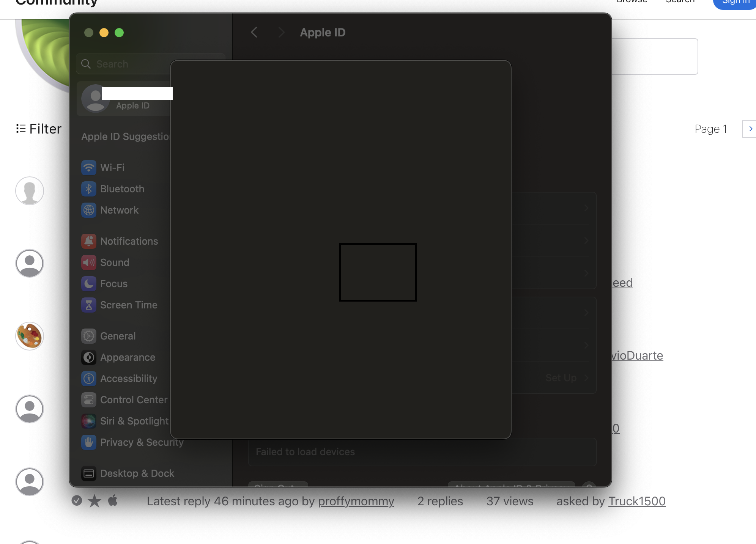This screenshot has height=544, width=756.
Task: Open the Network globe icon
Action: (x=88, y=210)
